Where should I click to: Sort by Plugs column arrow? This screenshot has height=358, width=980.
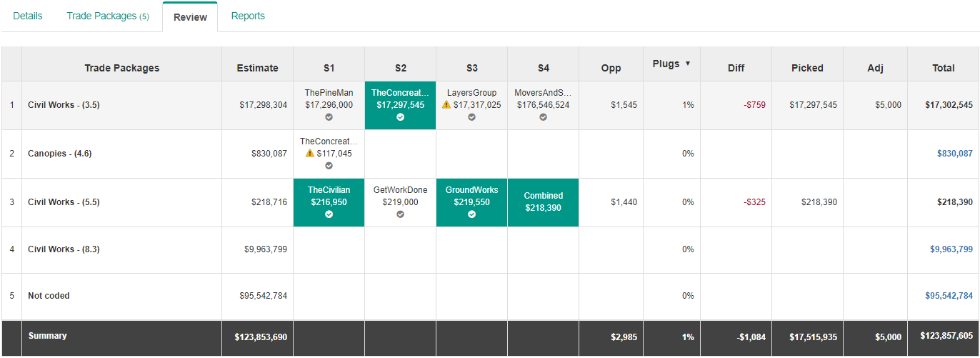tap(688, 64)
